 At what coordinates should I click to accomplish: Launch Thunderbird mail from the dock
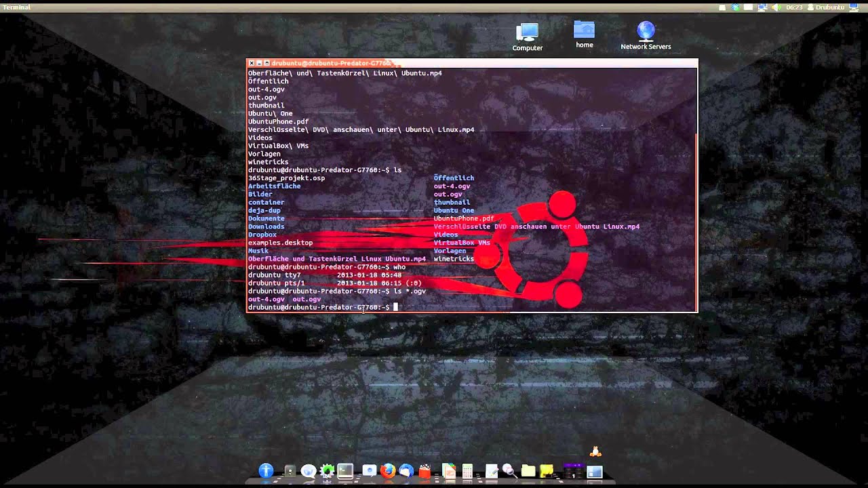(x=406, y=471)
